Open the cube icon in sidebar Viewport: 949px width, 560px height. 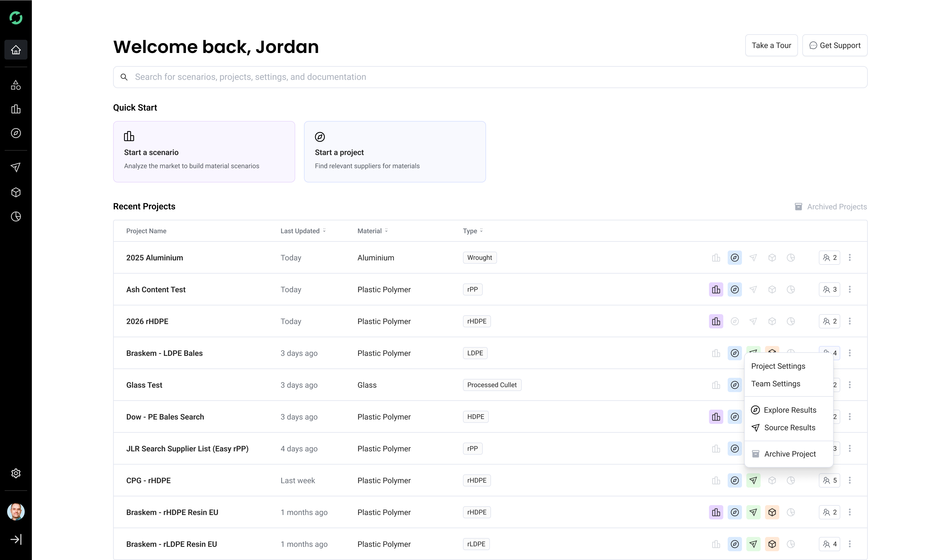click(16, 192)
